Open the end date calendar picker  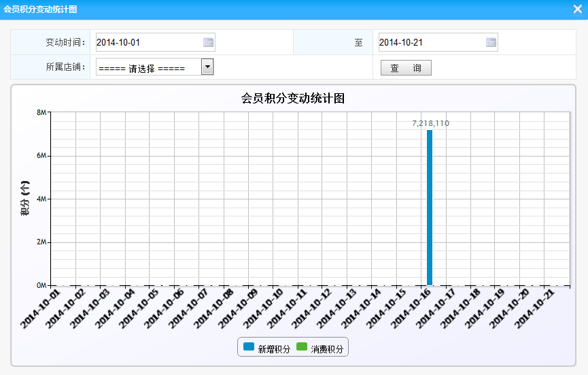[x=491, y=42]
